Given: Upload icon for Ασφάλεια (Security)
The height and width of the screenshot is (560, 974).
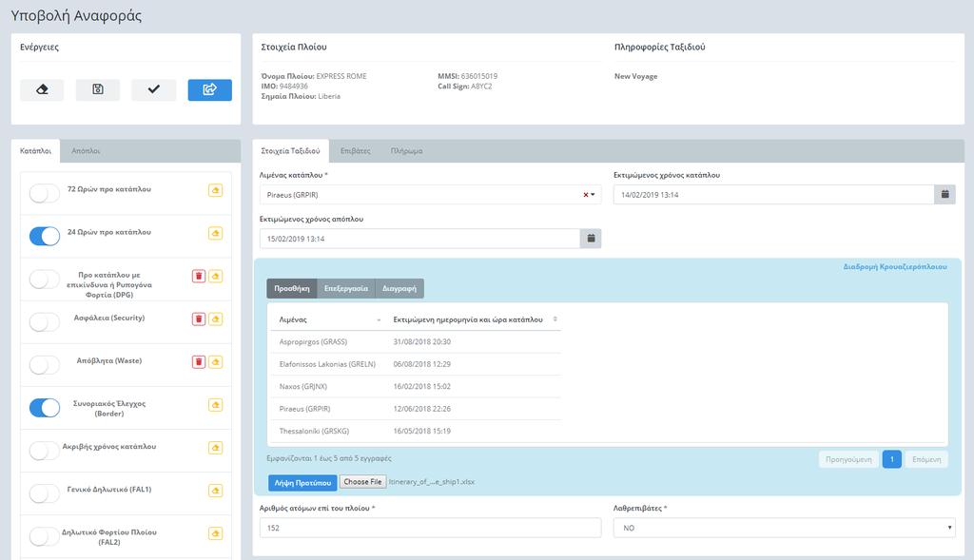Looking at the screenshot, I should click(216, 319).
